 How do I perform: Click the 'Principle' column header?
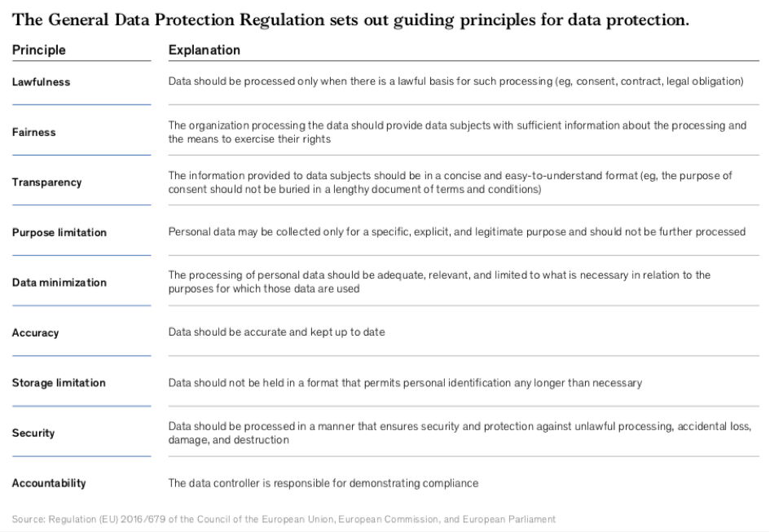tap(38, 51)
